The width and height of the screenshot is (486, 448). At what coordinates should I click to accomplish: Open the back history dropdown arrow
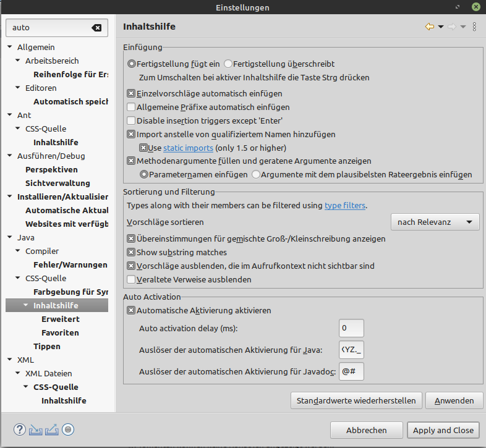tap(441, 27)
